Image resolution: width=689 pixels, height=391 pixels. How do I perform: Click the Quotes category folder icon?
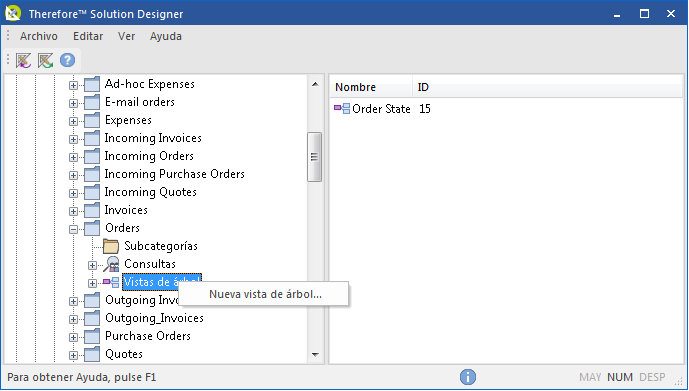pos(92,355)
